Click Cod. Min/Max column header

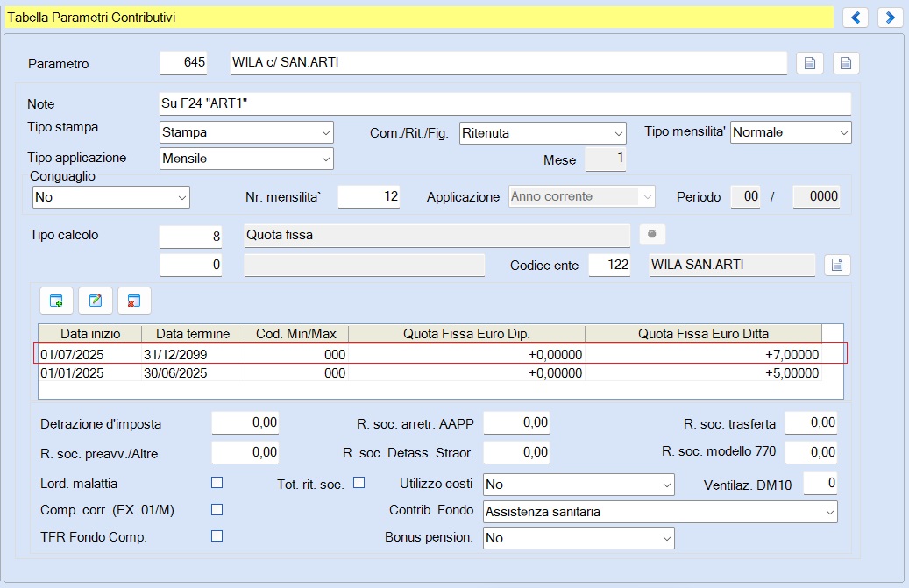point(296,334)
